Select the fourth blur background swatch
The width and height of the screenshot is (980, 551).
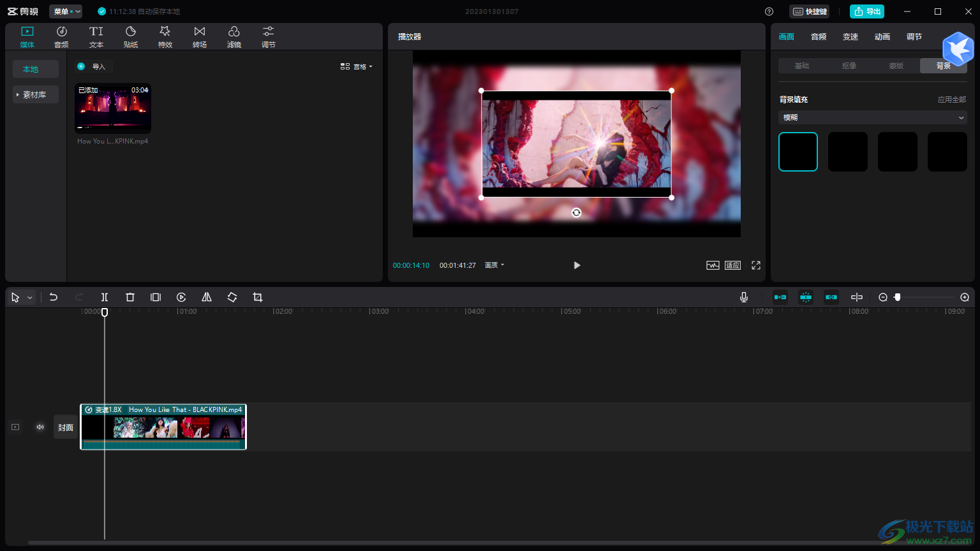pos(947,152)
